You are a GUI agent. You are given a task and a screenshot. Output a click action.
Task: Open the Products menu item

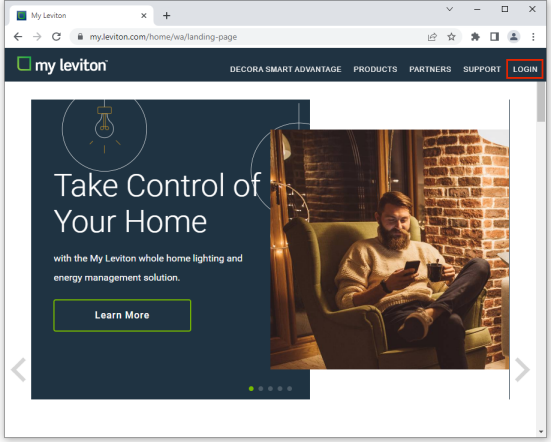pyautogui.click(x=375, y=69)
